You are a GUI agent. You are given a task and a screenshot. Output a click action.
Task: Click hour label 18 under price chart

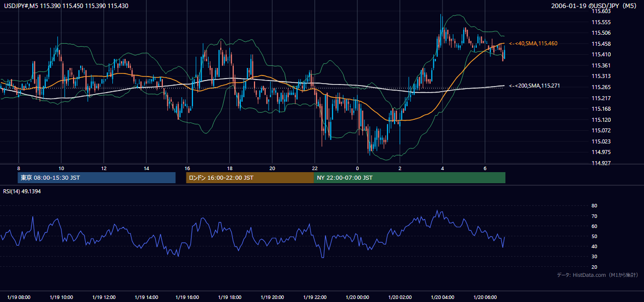(230, 168)
